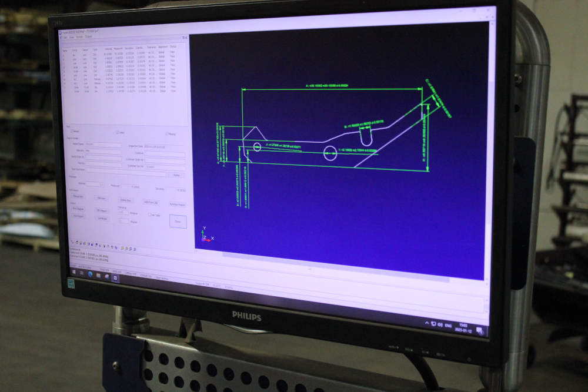Toggle the Failed filter checkbox
Viewport: 588px width, 392px height.
coord(118,132)
